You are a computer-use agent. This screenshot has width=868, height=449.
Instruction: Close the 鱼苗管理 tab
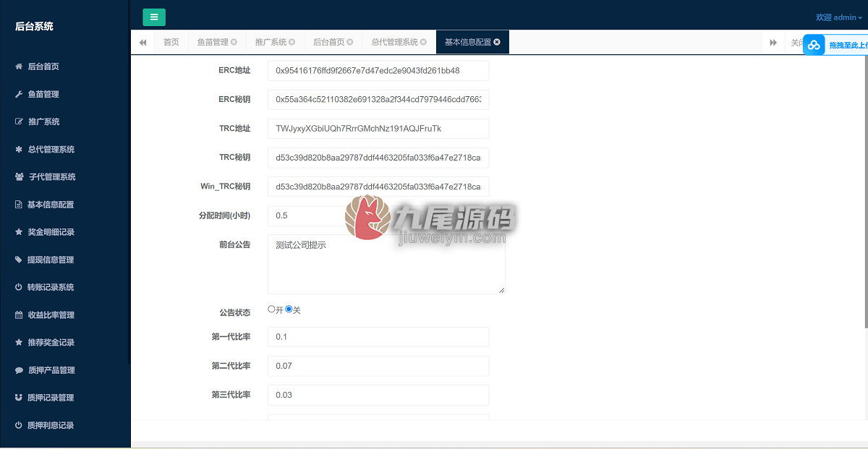point(234,42)
